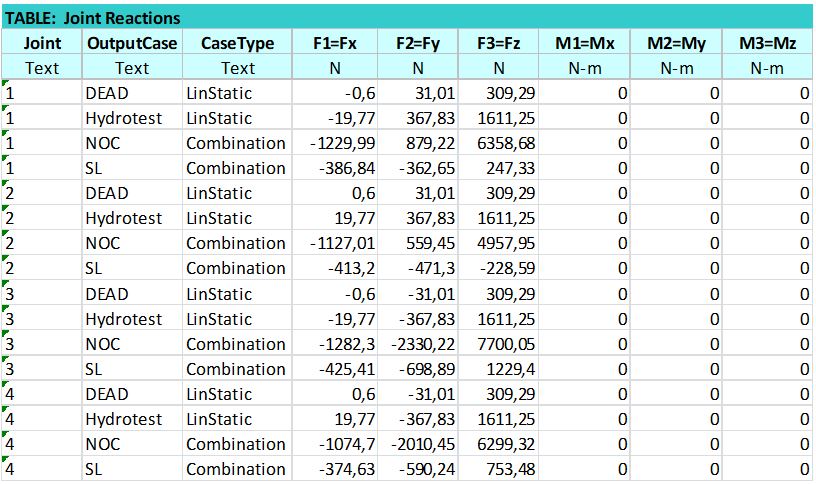816x485 pixels.
Task: Click the Fz value 6358,68
Action: [507, 144]
